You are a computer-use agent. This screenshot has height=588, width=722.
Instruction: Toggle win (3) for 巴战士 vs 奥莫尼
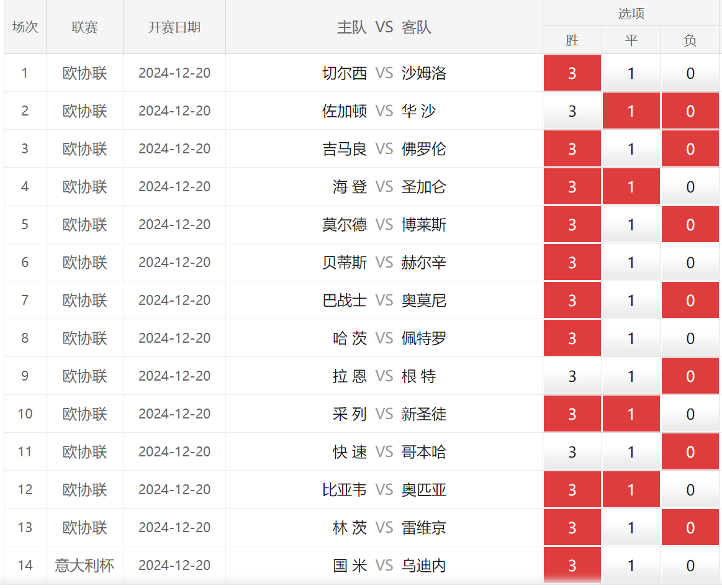(x=572, y=301)
